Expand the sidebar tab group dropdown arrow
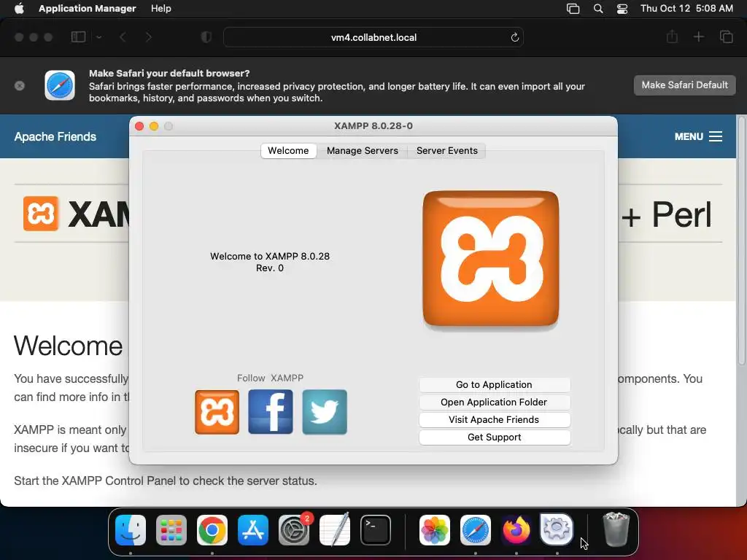This screenshot has width=747, height=560. (x=99, y=37)
